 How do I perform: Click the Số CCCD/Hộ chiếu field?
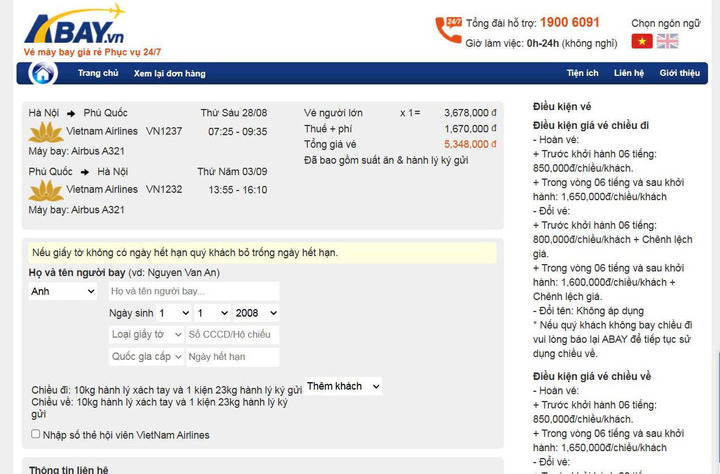(232, 334)
